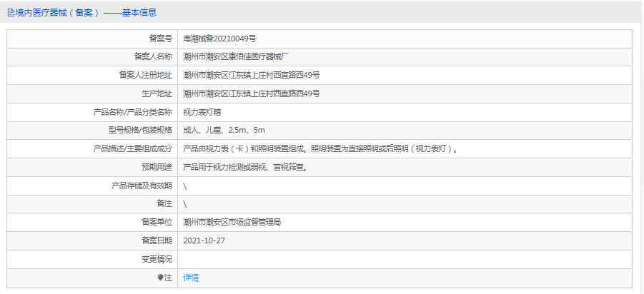Click the 备案日期 label
Image resolution: width=644 pixels, height=294 pixels.
157,240
